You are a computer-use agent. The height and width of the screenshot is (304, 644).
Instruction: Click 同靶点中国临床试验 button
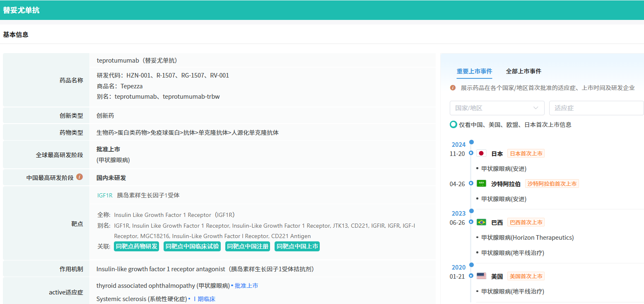point(192,246)
